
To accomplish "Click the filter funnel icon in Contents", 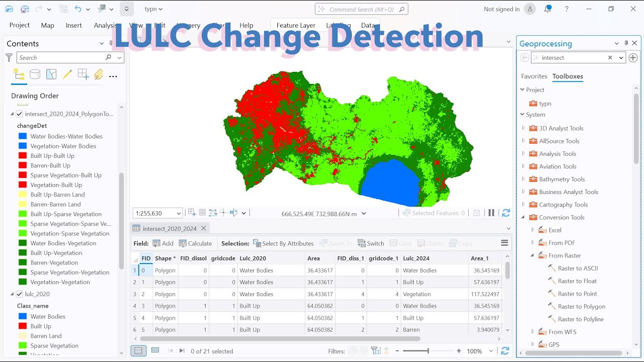I will click(x=9, y=57).
